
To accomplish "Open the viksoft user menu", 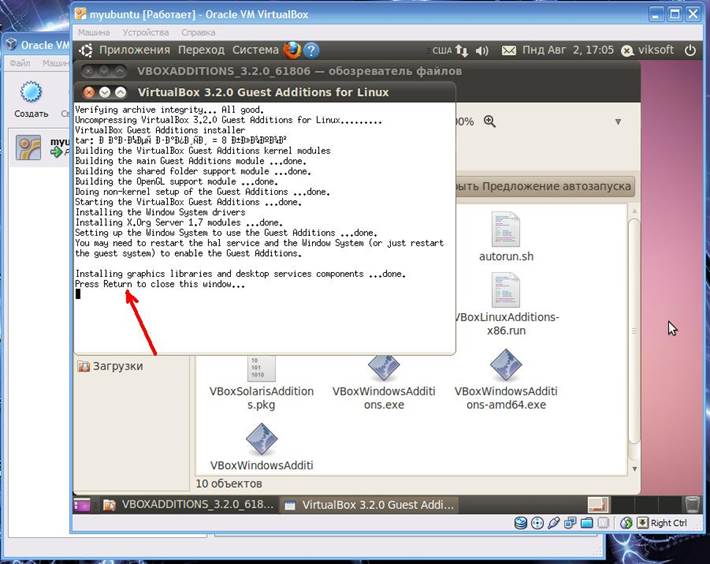I will 648,50.
